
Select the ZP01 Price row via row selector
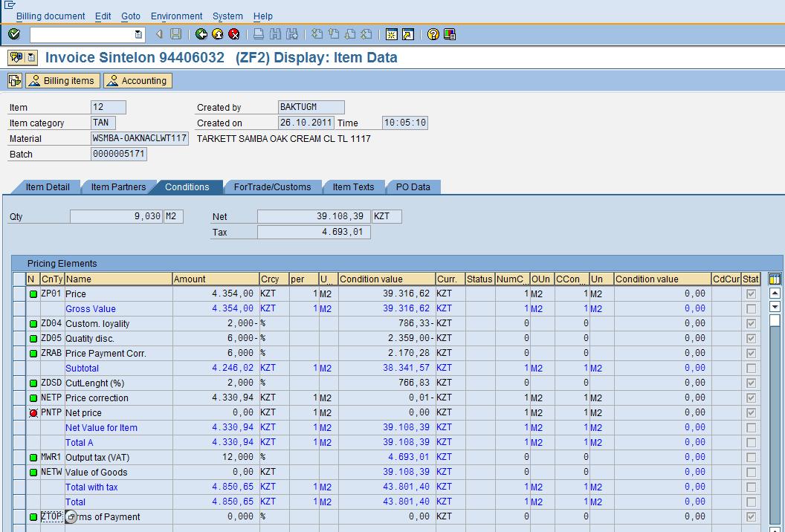pyautogui.click(x=19, y=293)
